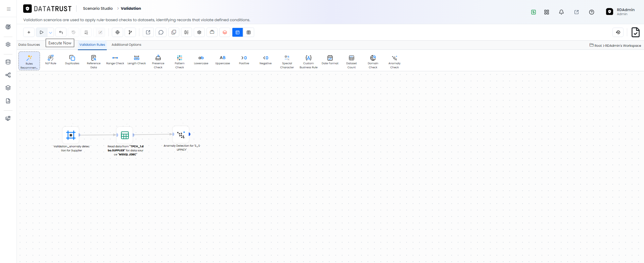Switch to Additional Options tab
The image size is (644, 263).
pos(126,44)
